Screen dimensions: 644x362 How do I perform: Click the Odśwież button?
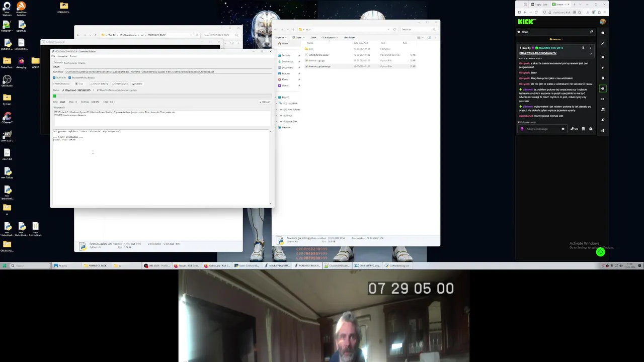coord(265,102)
